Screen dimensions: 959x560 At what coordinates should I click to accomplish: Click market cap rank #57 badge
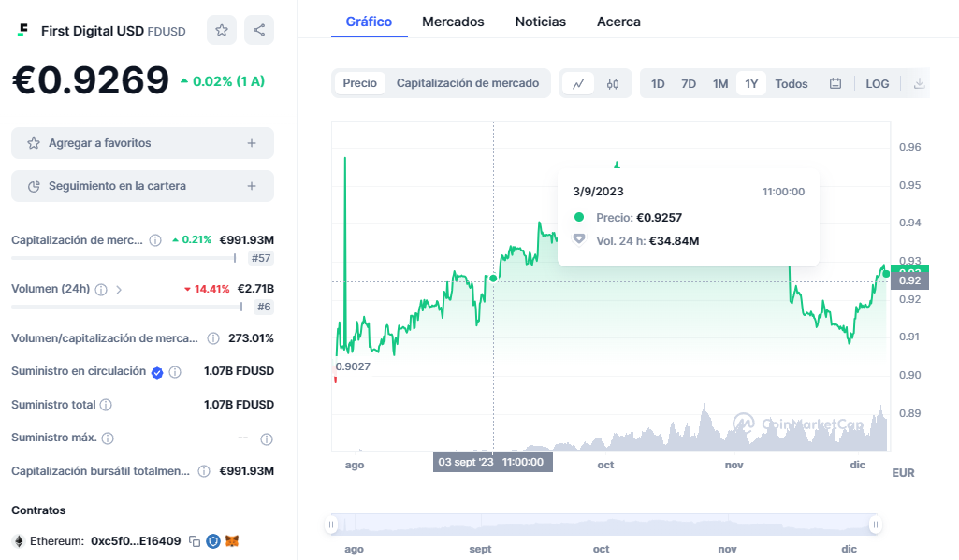pos(261,258)
